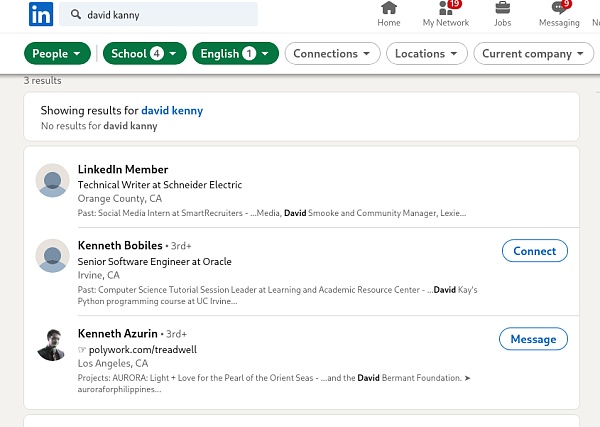Connect with Kenneth Bobiles
The width and height of the screenshot is (600, 427).
(x=535, y=251)
